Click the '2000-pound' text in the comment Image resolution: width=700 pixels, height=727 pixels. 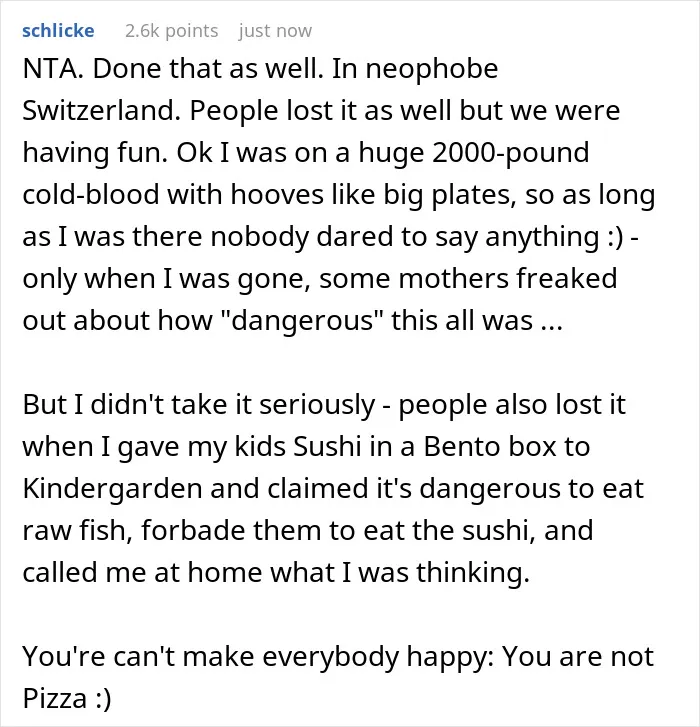coord(511,153)
